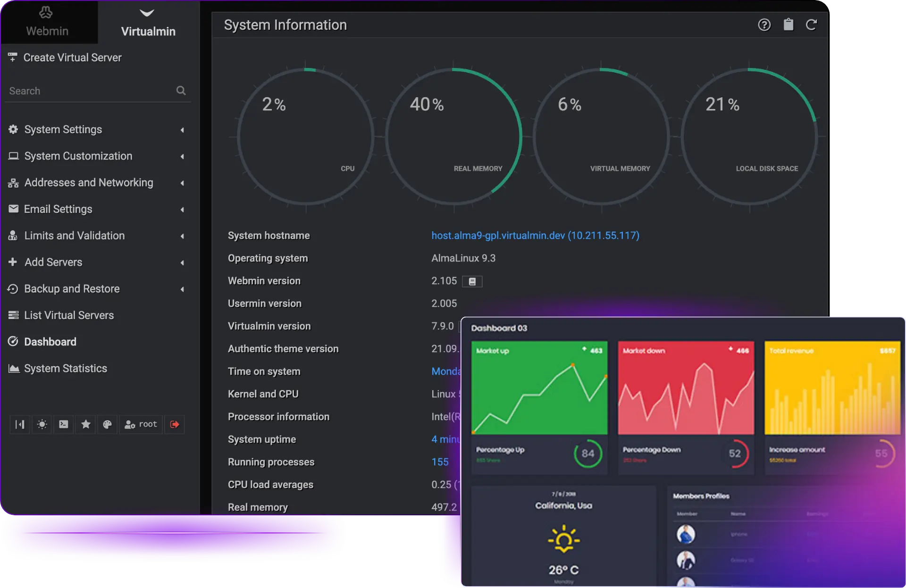Open the Dashboard menu item
This screenshot has width=906, height=588.
[50, 342]
